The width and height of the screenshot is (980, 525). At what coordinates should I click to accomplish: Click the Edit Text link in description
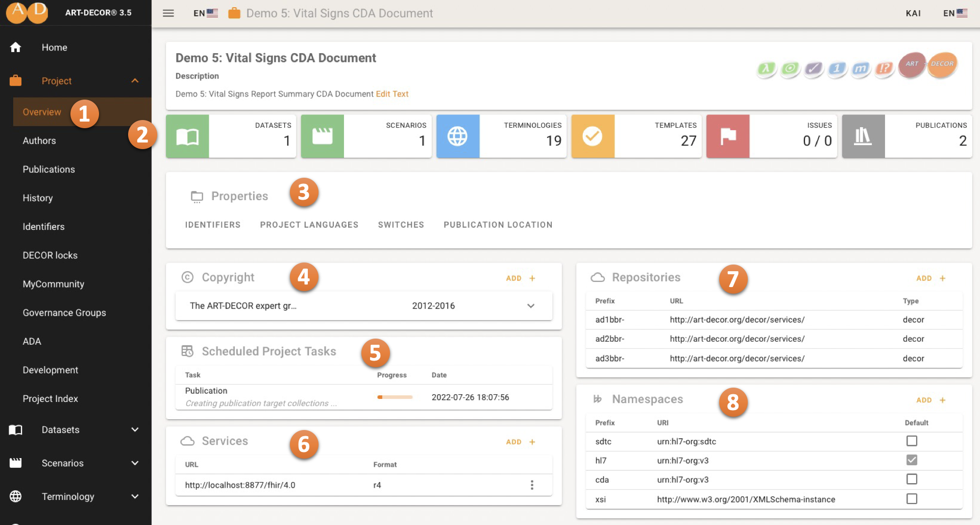point(392,94)
